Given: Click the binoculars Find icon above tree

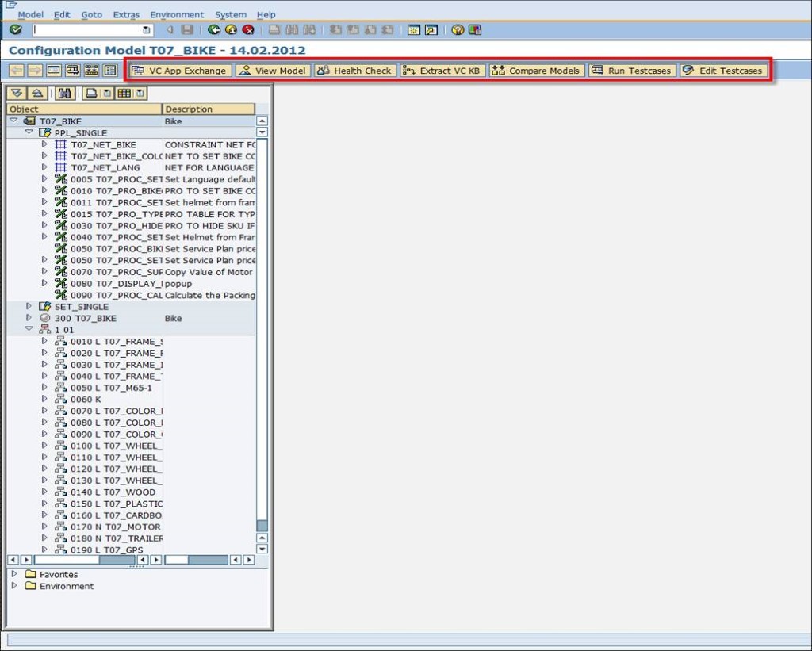Looking at the screenshot, I should tap(65, 94).
